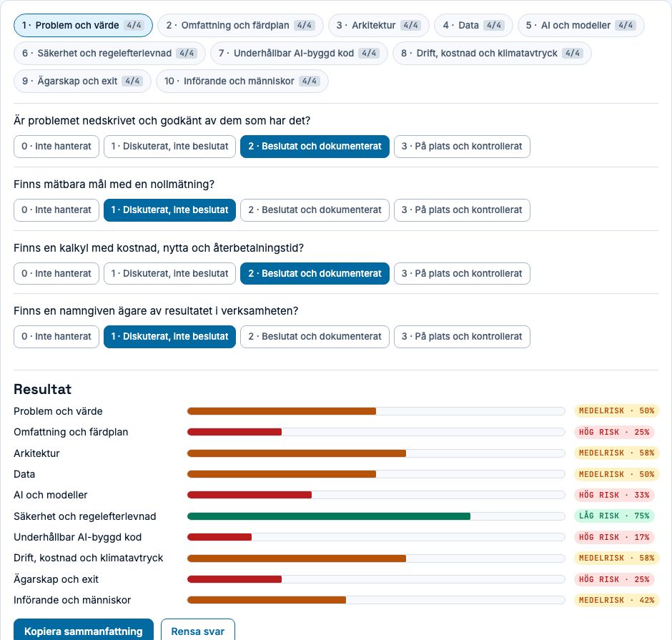Open the 'Problem och värde' tab

[x=83, y=25]
